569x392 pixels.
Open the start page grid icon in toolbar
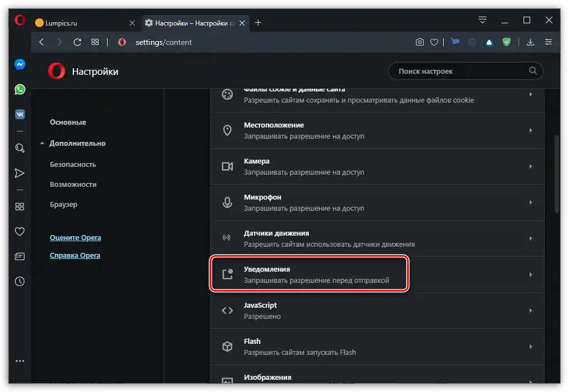tap(95, 42)
